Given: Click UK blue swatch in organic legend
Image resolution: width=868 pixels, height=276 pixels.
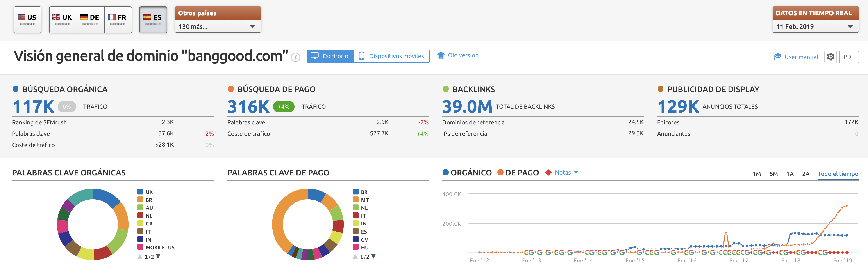Looking at the screenshot, I should click(x=140, y=192).
